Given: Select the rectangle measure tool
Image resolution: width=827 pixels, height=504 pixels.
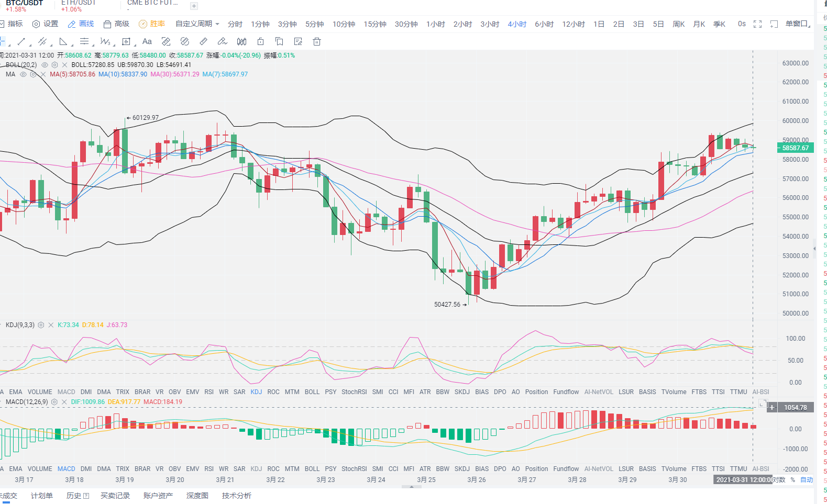Looking at the screenshot, I should (126, 41).
